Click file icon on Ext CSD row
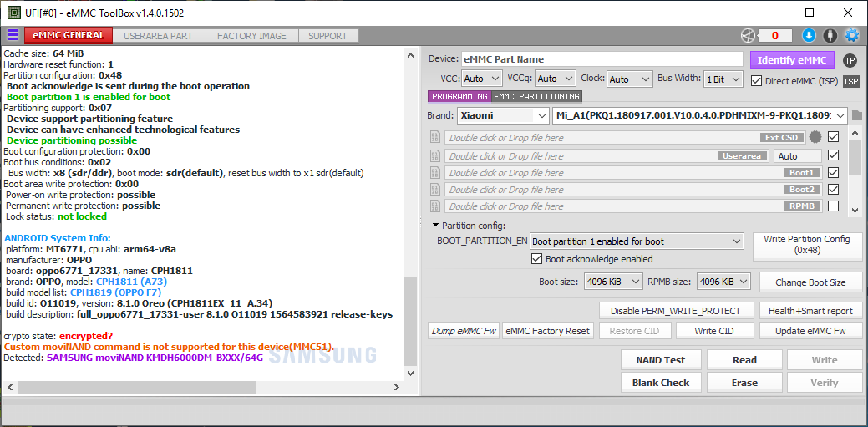 (434, 137)
